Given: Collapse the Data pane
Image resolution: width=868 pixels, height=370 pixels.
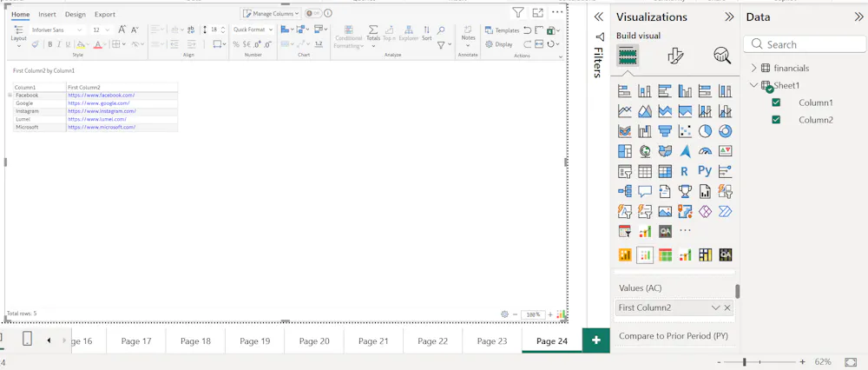Looking at the screenshot, I should coord(858,17).
